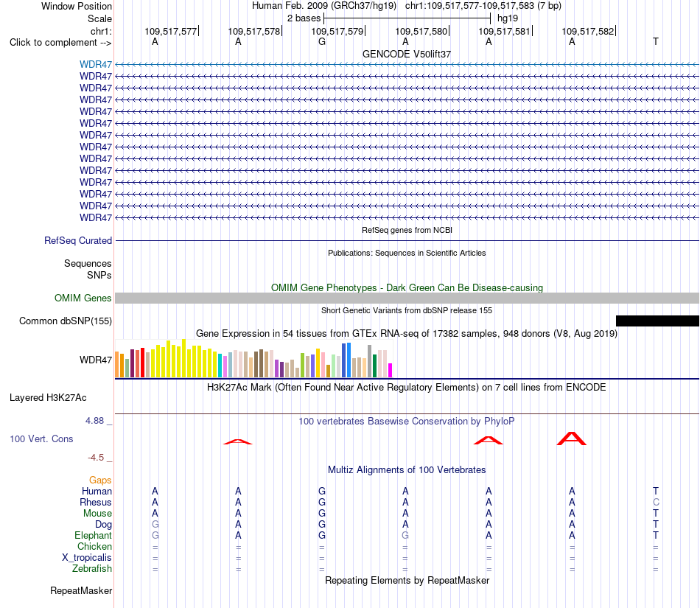The image size is (700, 608).
Task: Click the Dog G base in the first column
Action: click(x=155, y=524)
